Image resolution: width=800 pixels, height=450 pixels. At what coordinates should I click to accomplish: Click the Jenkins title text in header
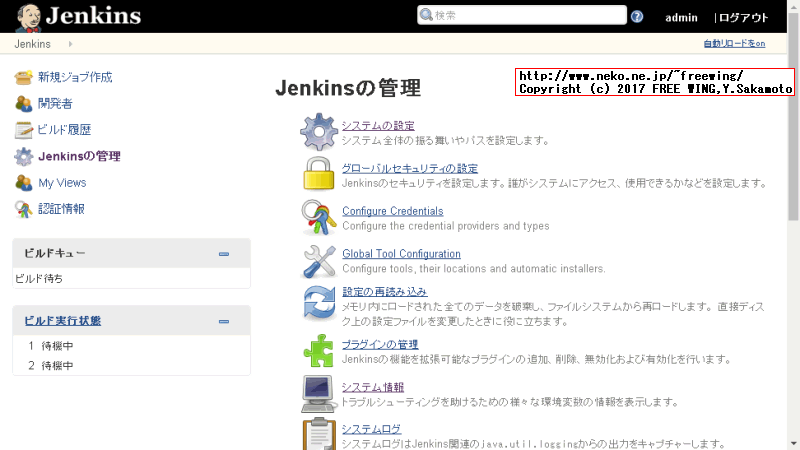93,15
